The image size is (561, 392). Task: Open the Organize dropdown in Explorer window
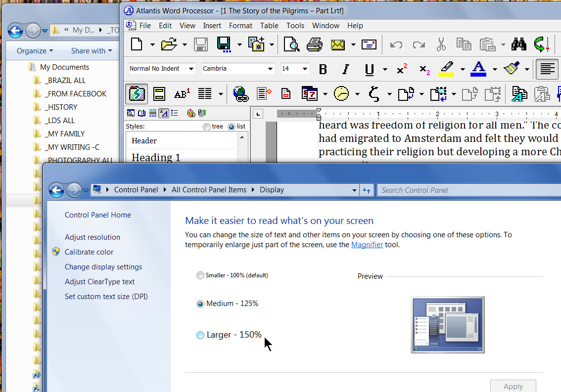35,51
